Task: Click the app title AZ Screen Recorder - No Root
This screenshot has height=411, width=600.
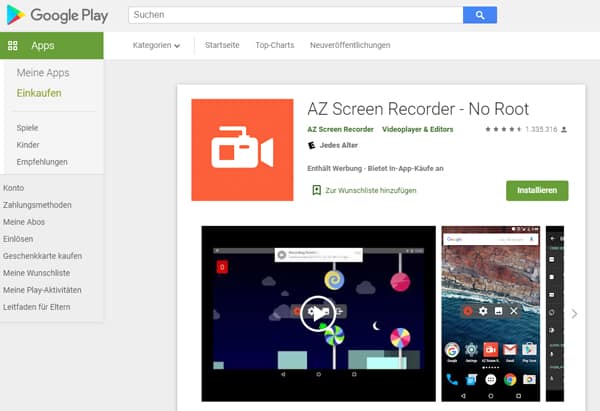Action: click(x=418, y=109)
